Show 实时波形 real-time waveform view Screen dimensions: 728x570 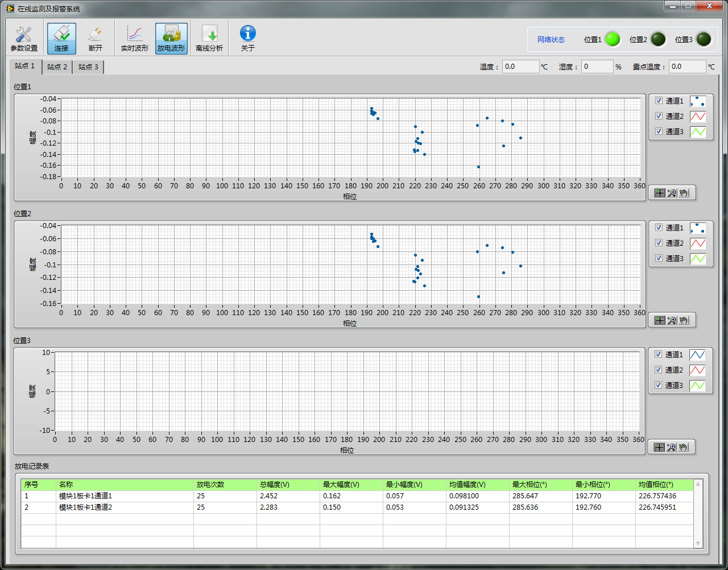[135, 39]
